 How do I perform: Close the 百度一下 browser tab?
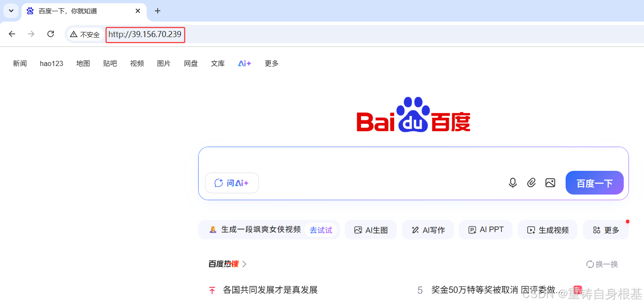click(138, 11)
